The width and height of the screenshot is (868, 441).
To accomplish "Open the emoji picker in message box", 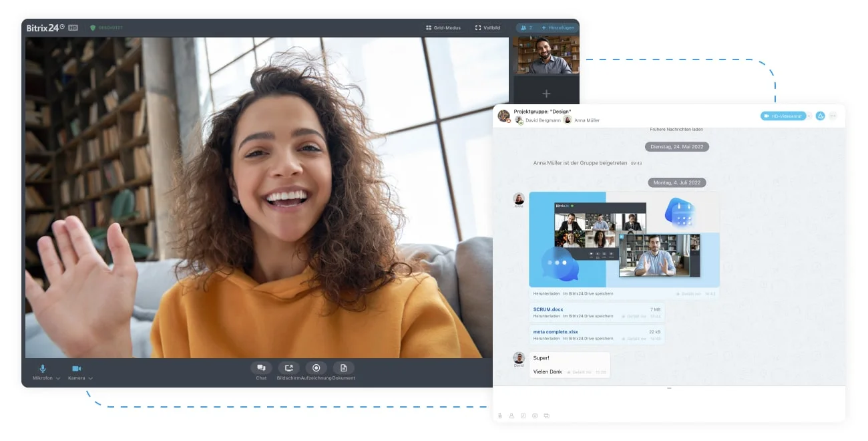I will click(x=535, y=416).
